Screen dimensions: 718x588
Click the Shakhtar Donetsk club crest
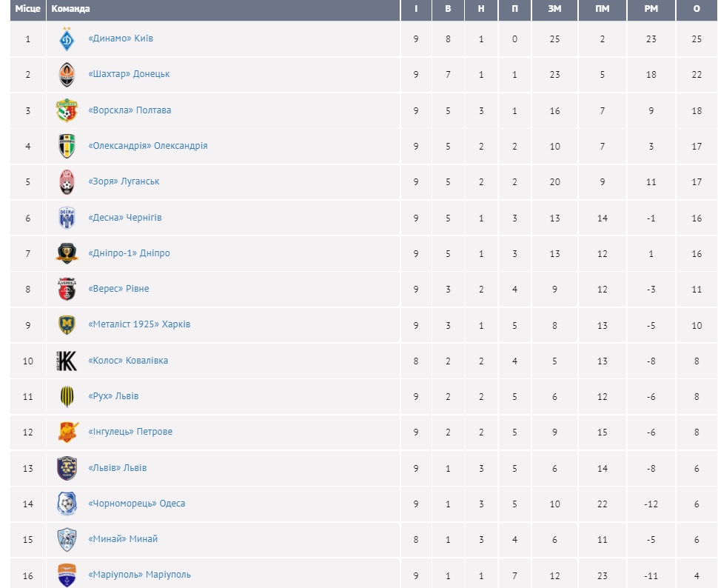tap(67, 74)
